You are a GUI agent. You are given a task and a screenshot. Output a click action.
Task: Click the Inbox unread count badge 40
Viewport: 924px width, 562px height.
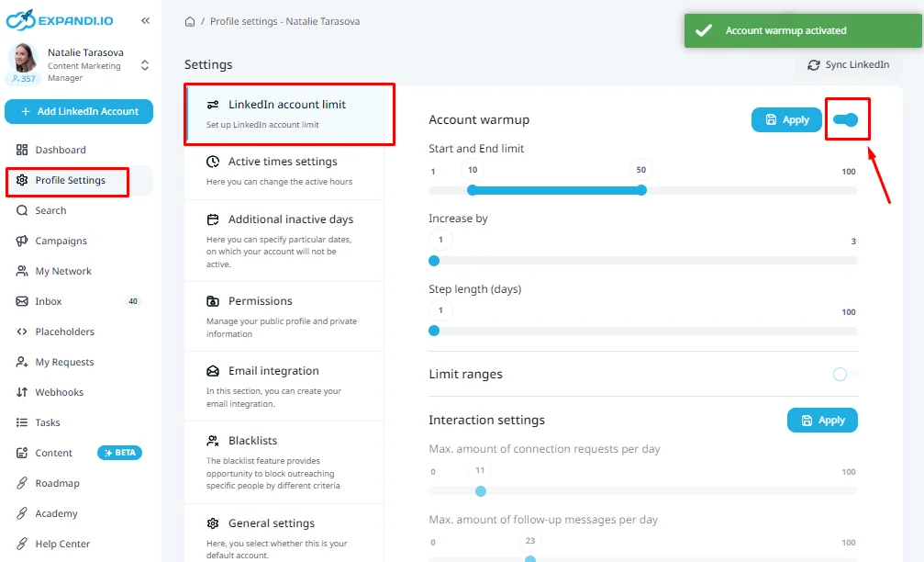[133, 301]
